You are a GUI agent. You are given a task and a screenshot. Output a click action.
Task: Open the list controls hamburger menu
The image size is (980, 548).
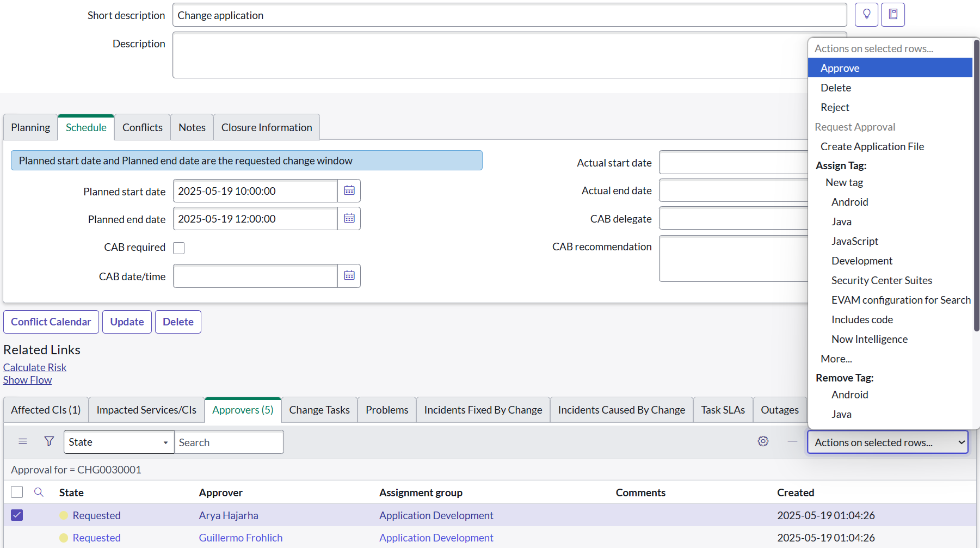point(23,441)
